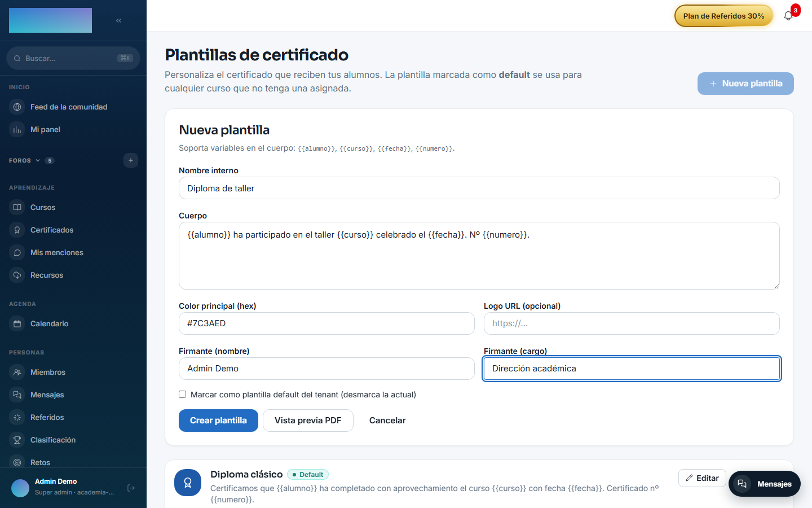Edit the Diploma clásico template
The image size is (812, 508).
point(702,478)
